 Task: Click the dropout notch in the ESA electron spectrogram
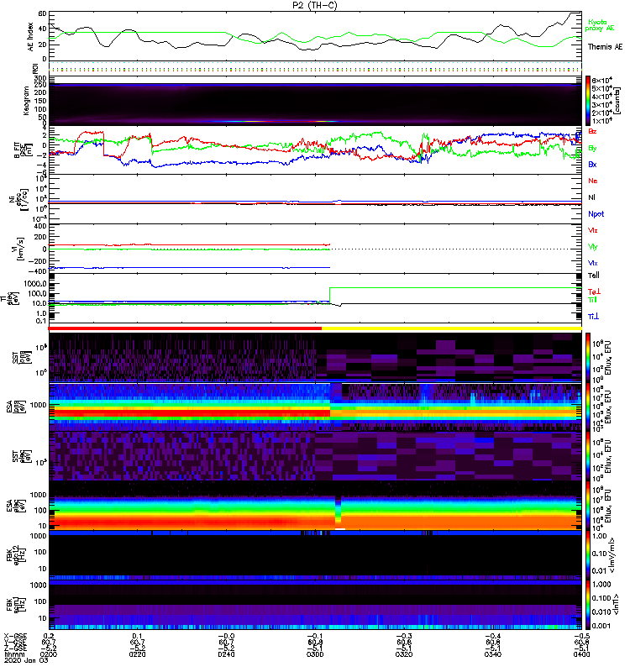coord(339,512)
